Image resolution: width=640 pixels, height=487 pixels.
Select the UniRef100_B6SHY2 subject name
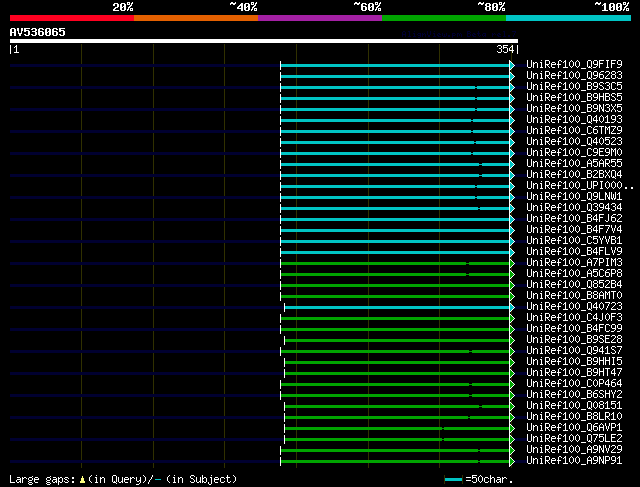click(x=574, y=395)
